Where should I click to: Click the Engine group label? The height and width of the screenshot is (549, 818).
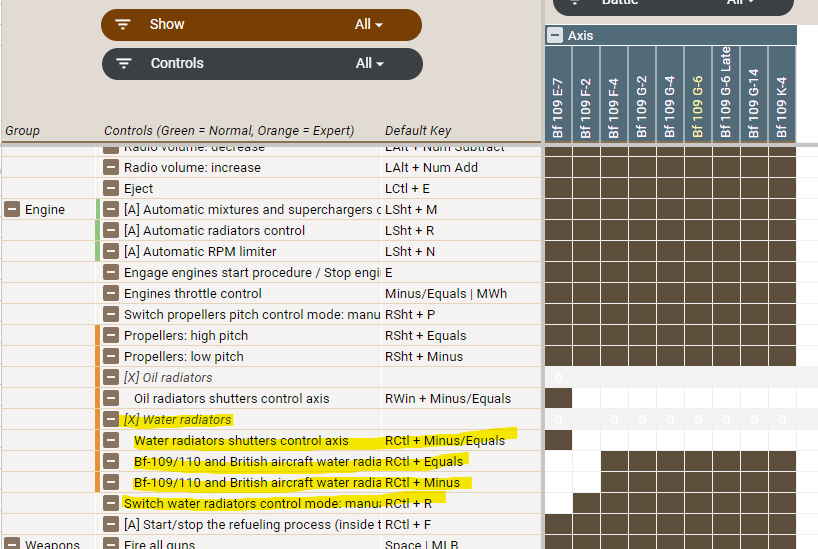click(x=45, y=209)
